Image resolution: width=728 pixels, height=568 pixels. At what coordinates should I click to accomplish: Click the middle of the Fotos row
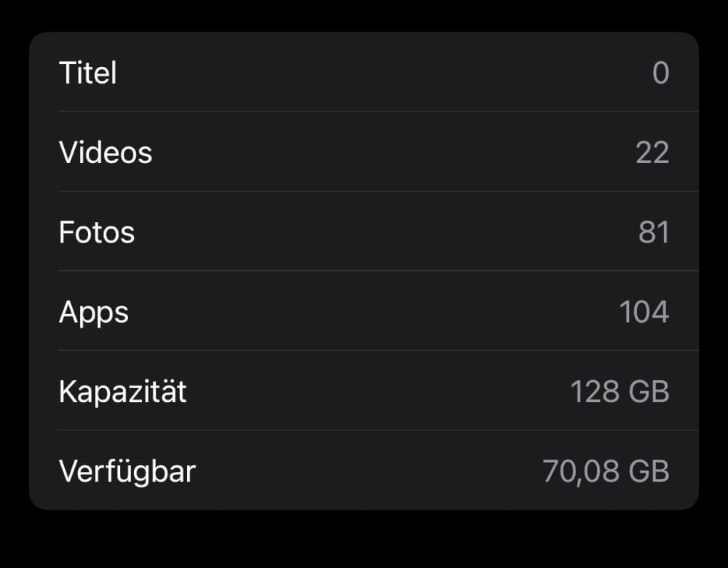364,231
